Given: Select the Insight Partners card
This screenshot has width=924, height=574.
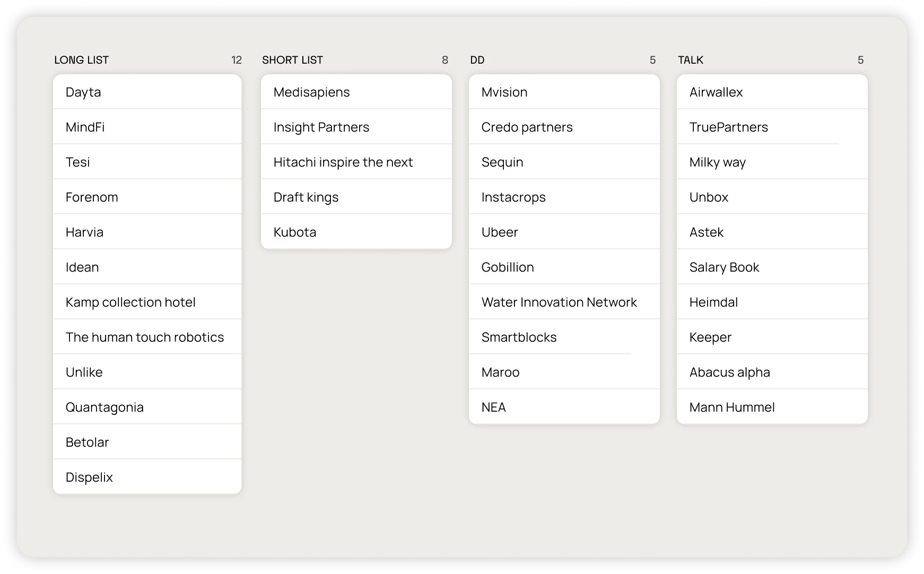Looking at the screenshot, I should click(x=356, y=127).
